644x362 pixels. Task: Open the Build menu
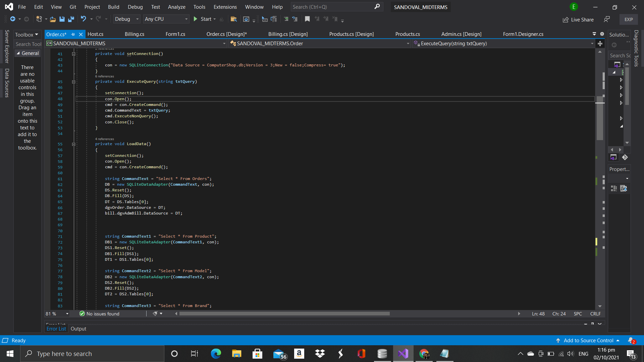113,7
